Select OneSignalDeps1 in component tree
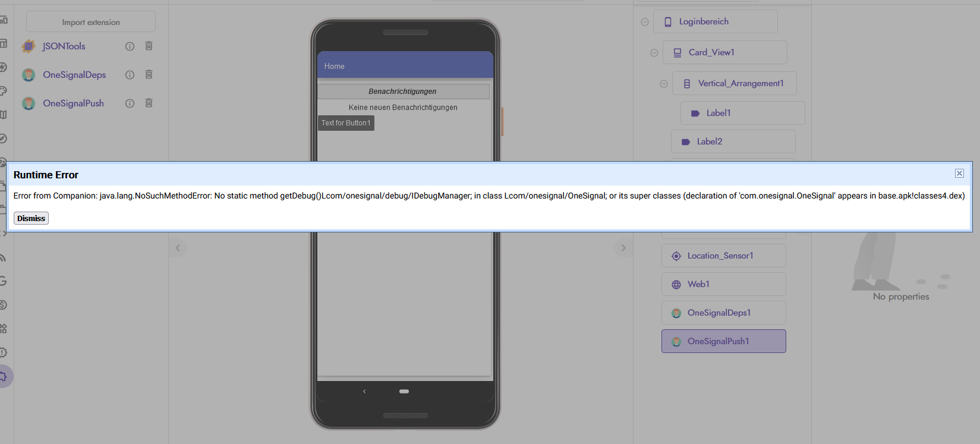This screenshot has width=980, height=444. [724, 313]
